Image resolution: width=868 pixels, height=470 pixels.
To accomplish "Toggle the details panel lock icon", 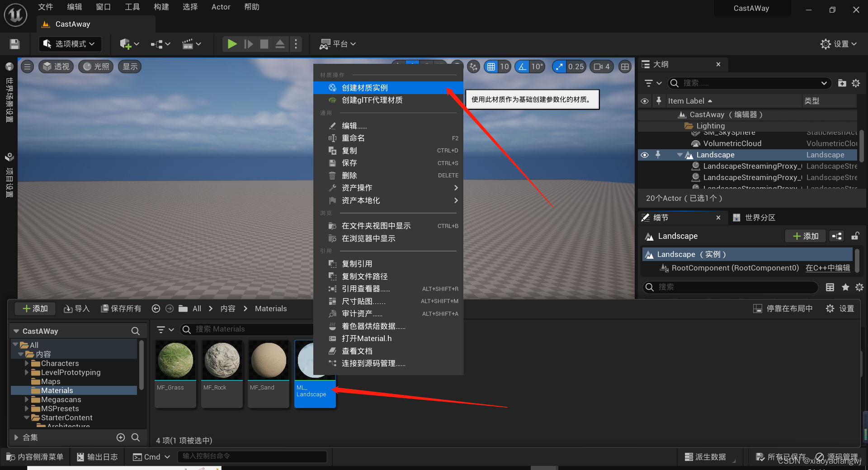I will tap(855, 236).
